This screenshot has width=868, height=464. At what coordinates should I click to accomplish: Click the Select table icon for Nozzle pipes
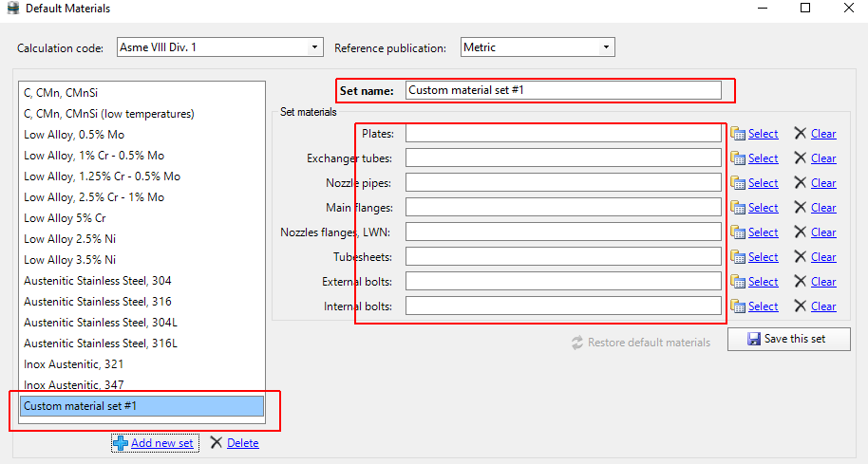click(x=737, y=182)
